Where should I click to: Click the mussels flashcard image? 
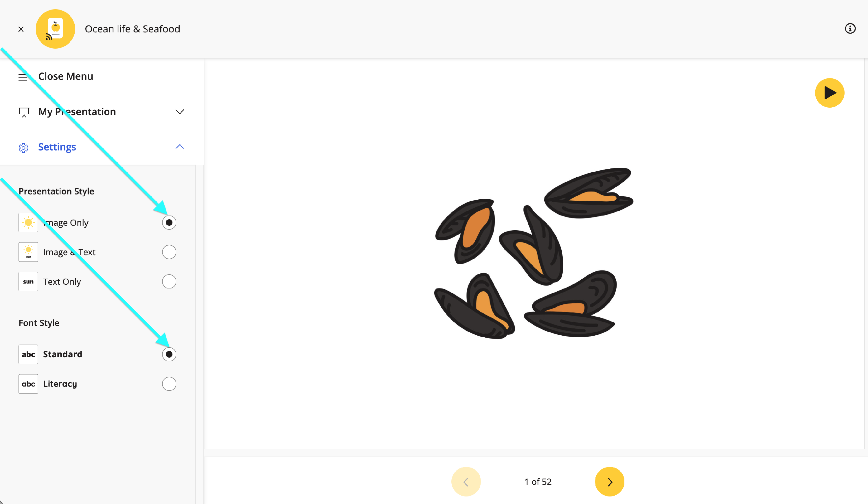[534, 253]
